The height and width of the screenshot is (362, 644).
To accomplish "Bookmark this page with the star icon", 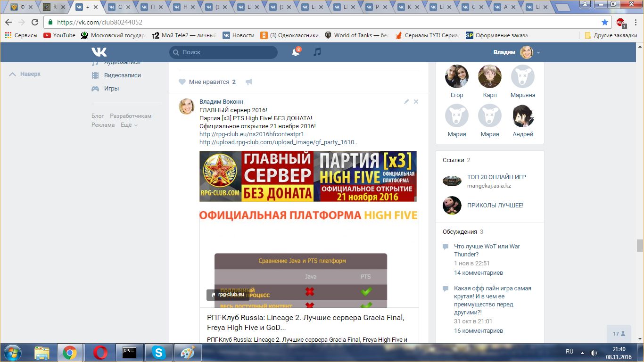I will tap(605, 22).
